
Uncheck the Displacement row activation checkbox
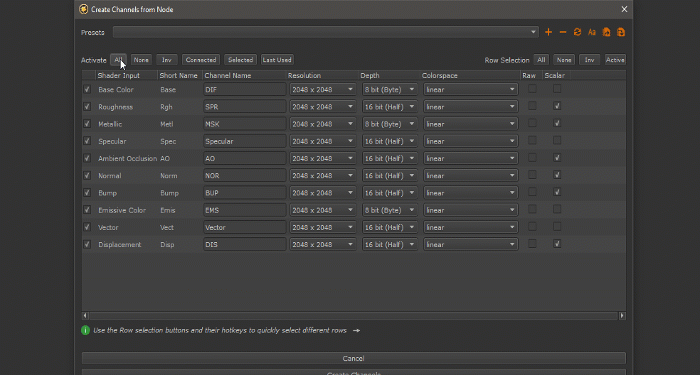tap(87, 244)
